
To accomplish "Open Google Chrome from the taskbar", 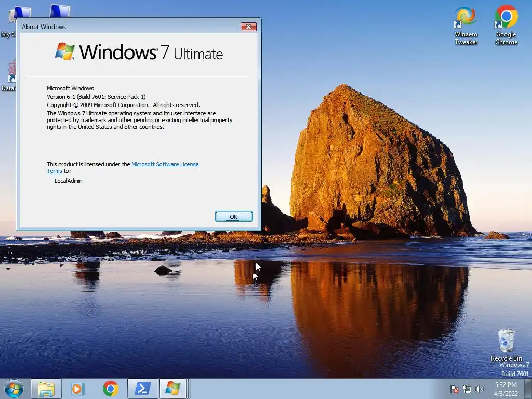I will (x=110, y=389).
